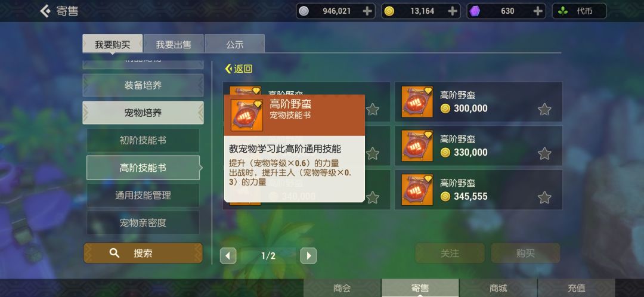The width and height of the screenshot is (644, 297).
Task: Favorite the 300,000 高阶野蛮 listing star
Action: pos(544,109)
